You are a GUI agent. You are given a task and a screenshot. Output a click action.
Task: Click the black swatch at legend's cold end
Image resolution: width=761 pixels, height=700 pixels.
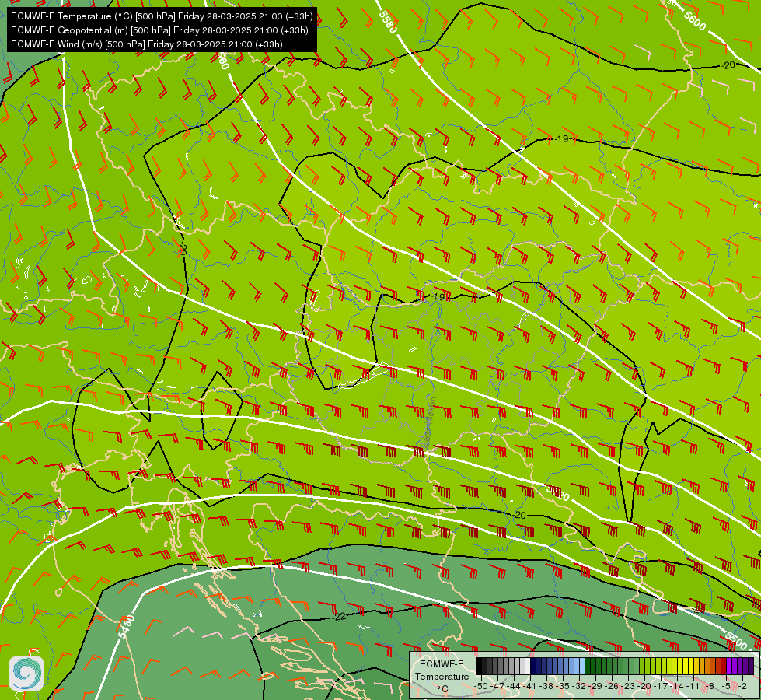pos(479,667)
